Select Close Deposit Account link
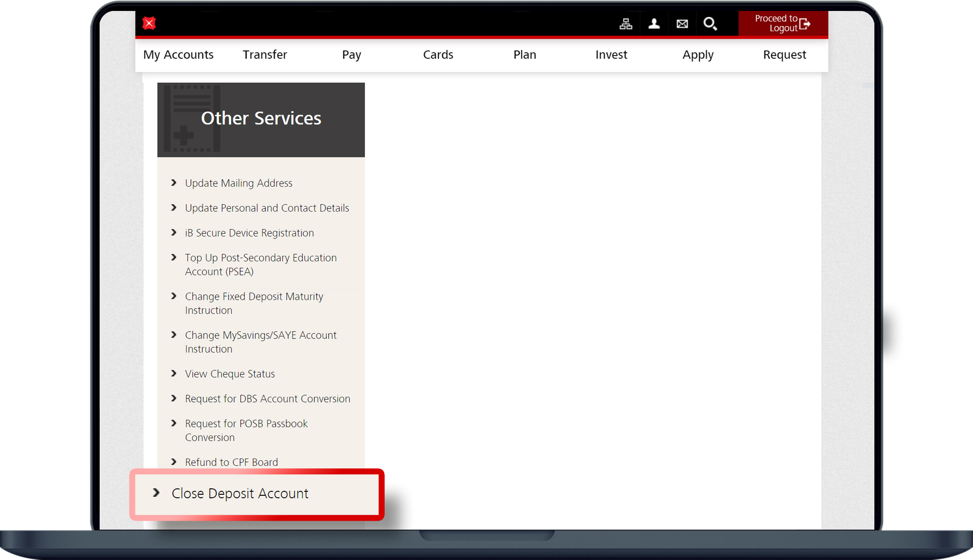 [x=240, y=493]
